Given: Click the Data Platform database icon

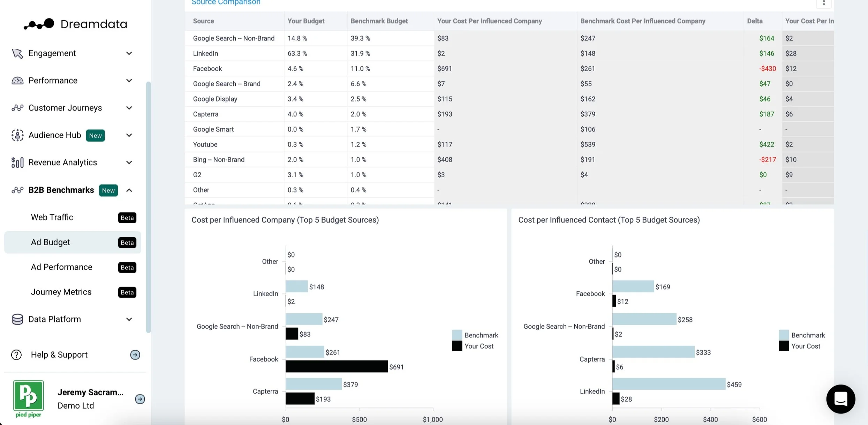Looking at the screenshot, I should (17, 319).
